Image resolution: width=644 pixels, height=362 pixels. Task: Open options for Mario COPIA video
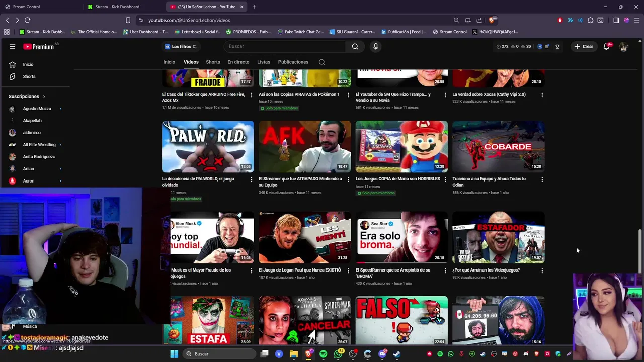(x=445, y=179)
